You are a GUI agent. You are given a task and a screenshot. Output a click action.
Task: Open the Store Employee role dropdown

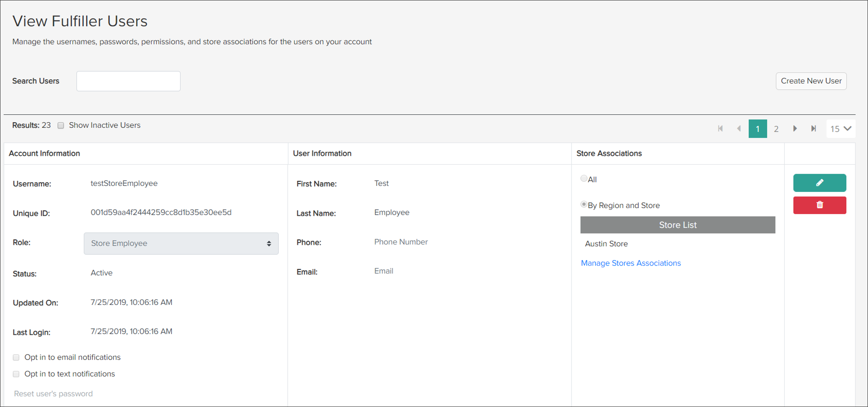tap(181, 244)
